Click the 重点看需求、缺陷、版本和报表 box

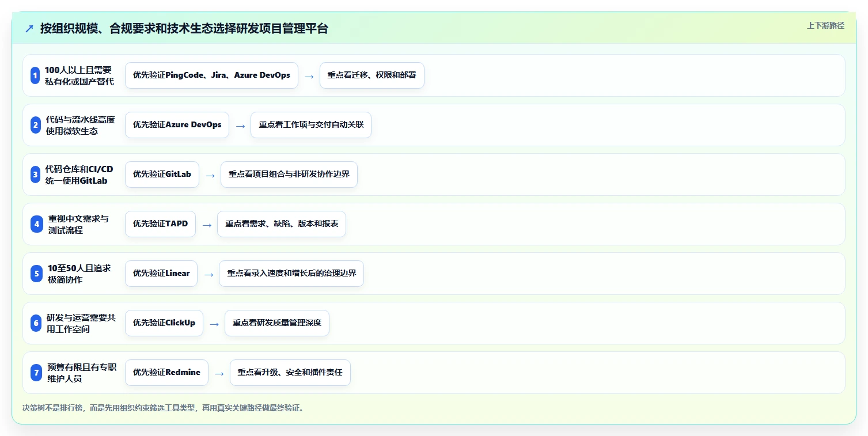[x=282, y=224]
